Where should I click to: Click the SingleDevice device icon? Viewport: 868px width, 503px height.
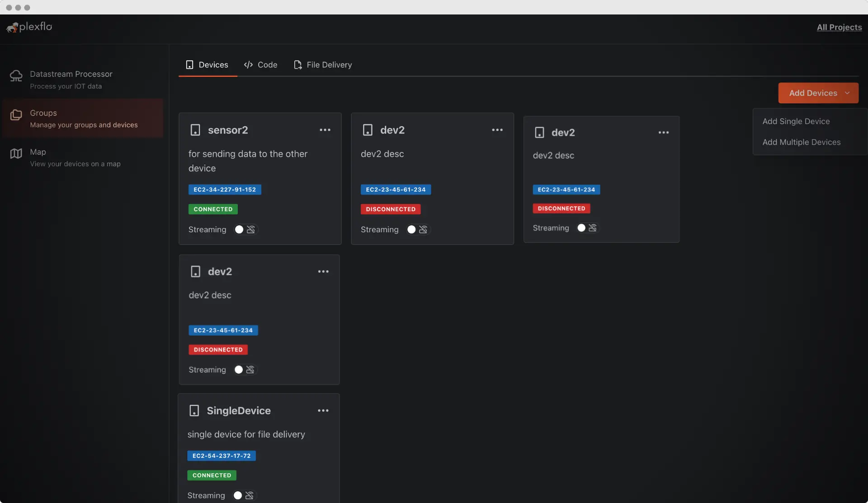194,411
